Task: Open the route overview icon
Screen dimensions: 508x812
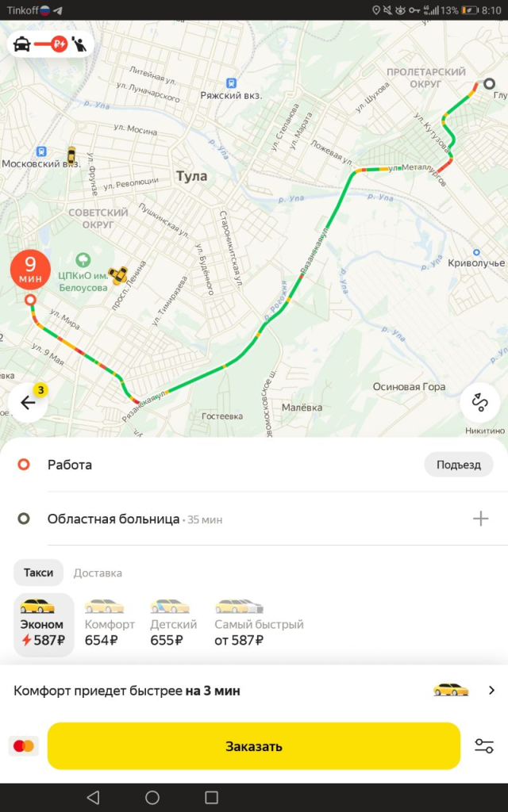Action: (x=479, y=402)
